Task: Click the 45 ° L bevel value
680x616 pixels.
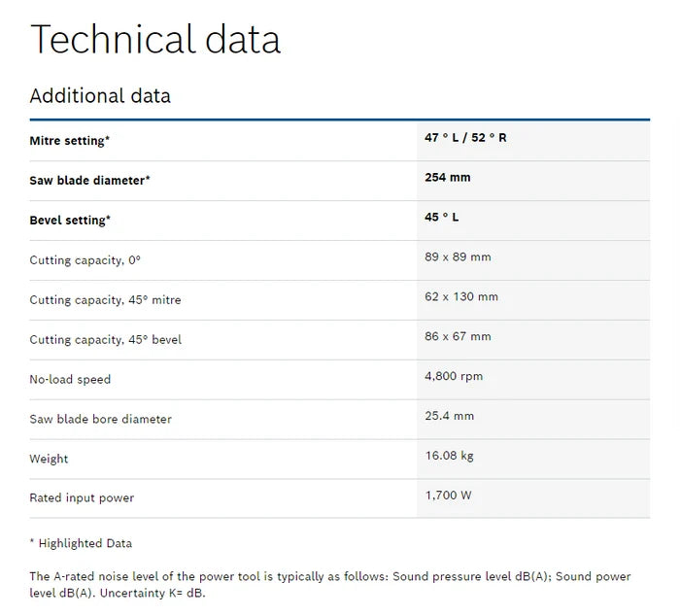Action: click(x=441, y=217)
